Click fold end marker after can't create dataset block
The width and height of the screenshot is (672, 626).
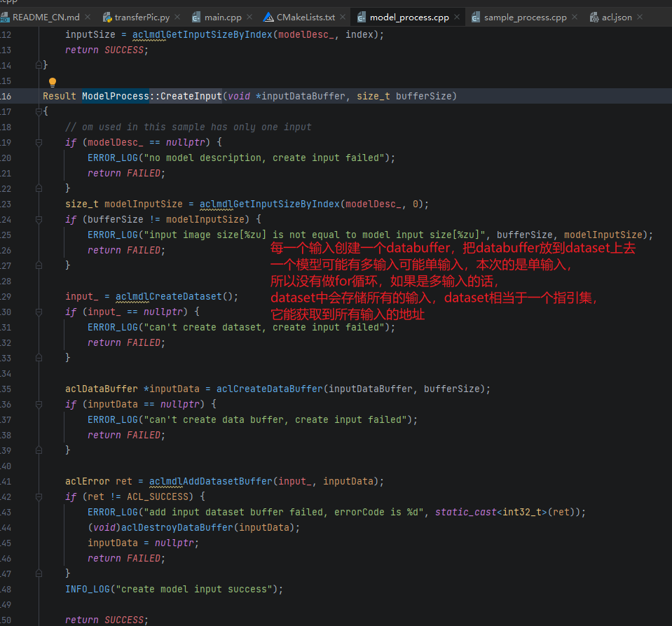click(x=39, y=358)
